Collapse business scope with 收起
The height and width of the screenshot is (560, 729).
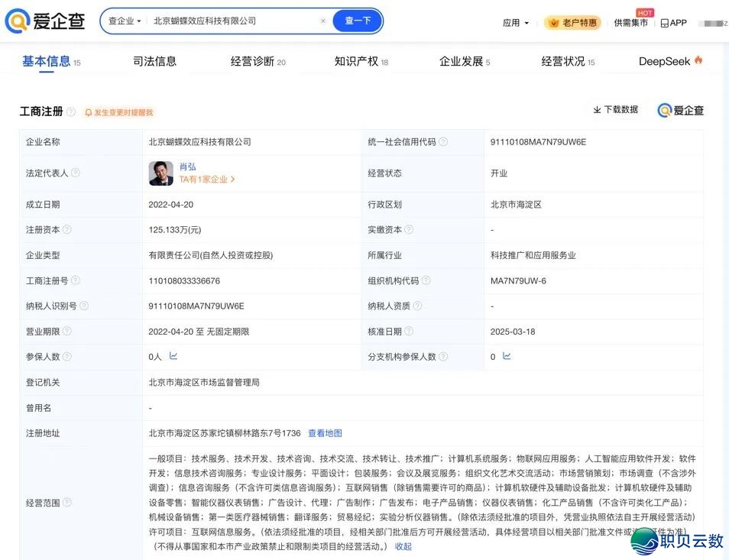pos(403,546)
